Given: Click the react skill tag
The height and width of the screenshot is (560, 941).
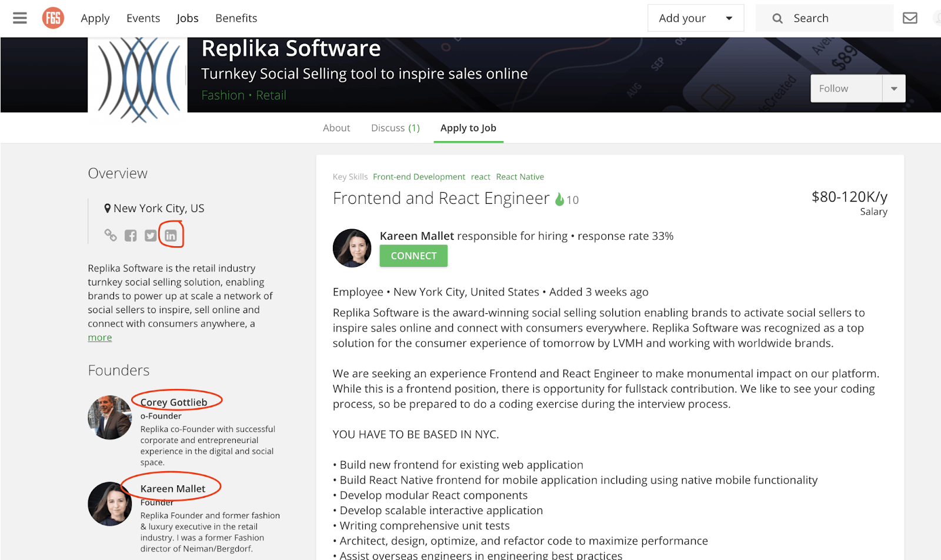Looking at the screenshot, I should coord(480,177).
